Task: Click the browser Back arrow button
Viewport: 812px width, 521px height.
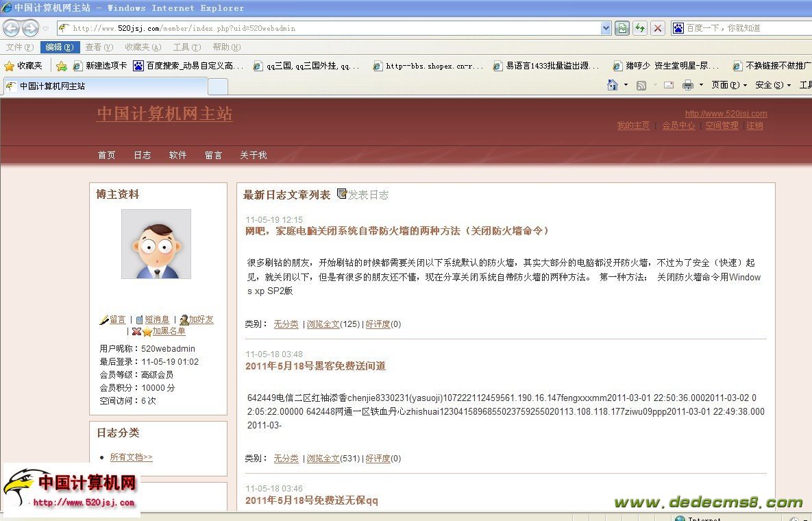Action: point(11,28)
